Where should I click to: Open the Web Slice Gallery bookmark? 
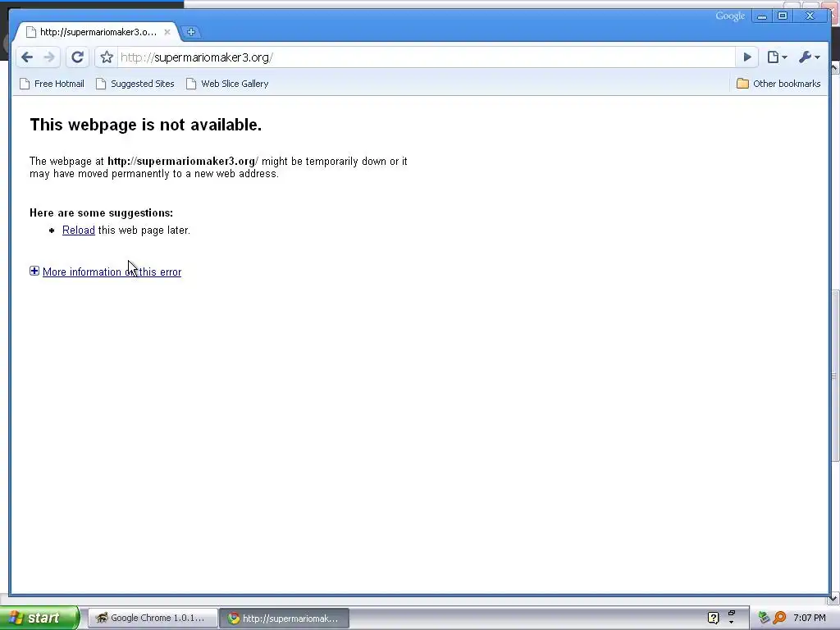(x=227, y=84)
